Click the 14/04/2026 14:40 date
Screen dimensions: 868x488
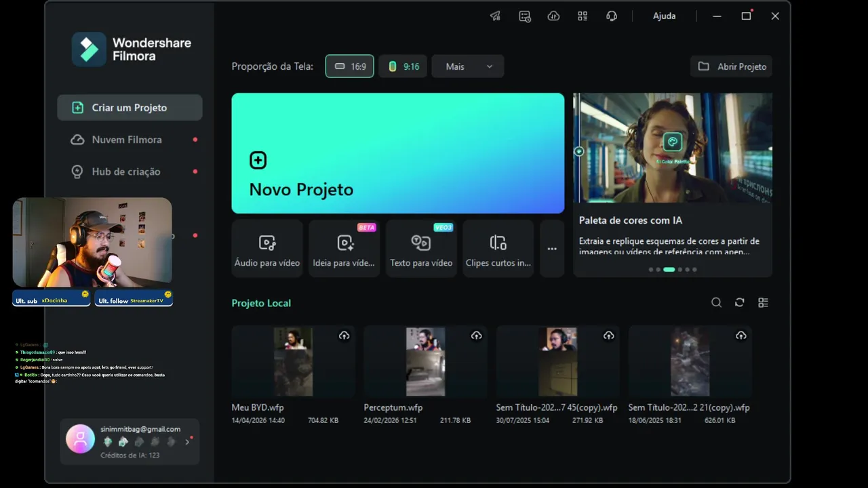(258, 420)
